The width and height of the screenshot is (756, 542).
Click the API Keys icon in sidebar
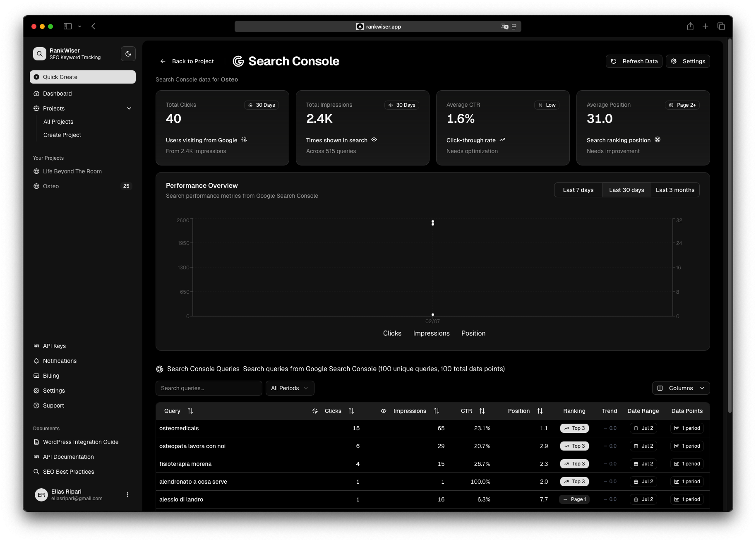[x=36, y=346]
